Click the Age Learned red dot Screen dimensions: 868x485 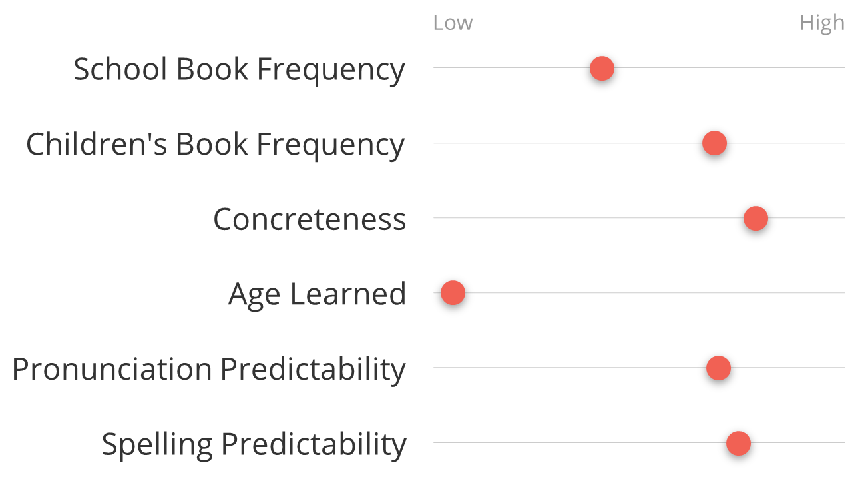(x=453, y=293)
